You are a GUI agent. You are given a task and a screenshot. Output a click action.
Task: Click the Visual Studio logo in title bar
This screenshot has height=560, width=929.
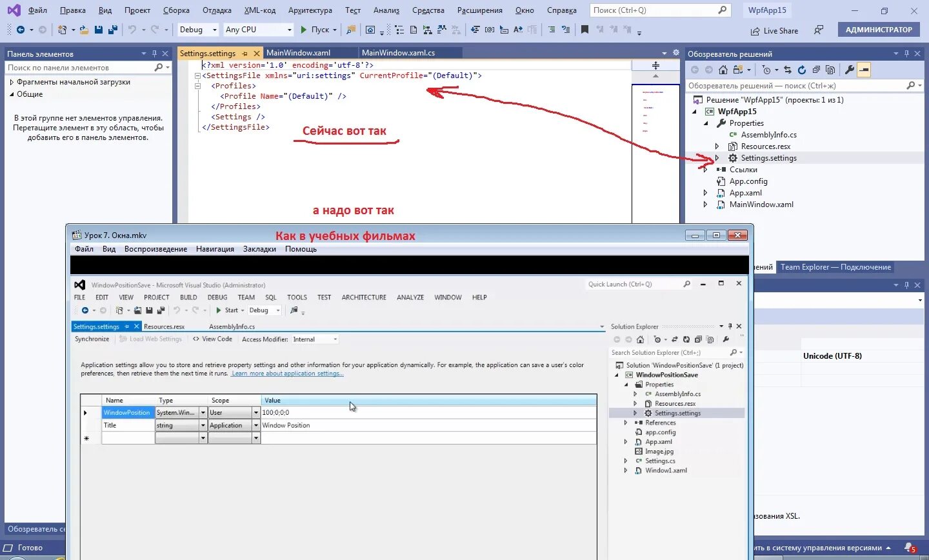(14, 10)
